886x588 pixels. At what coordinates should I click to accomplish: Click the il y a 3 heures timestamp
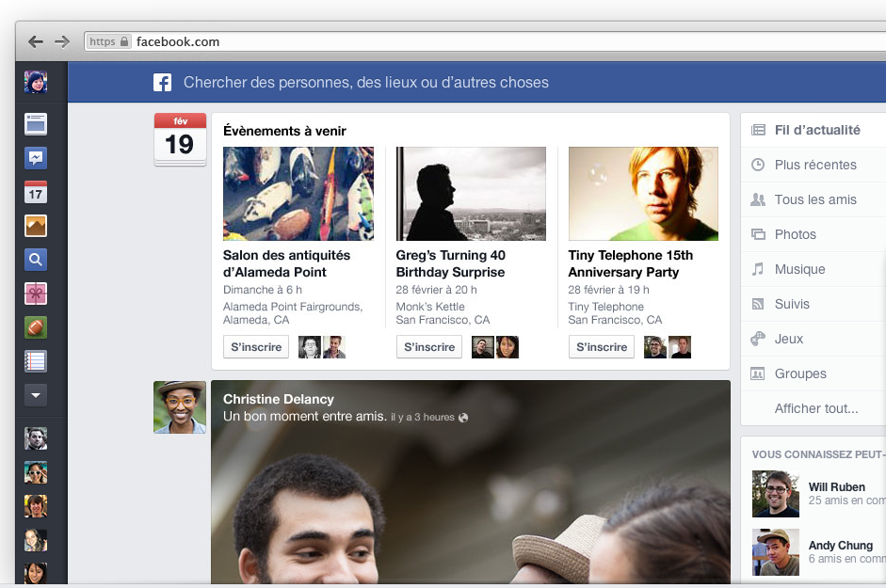click(x=423, y=418)
